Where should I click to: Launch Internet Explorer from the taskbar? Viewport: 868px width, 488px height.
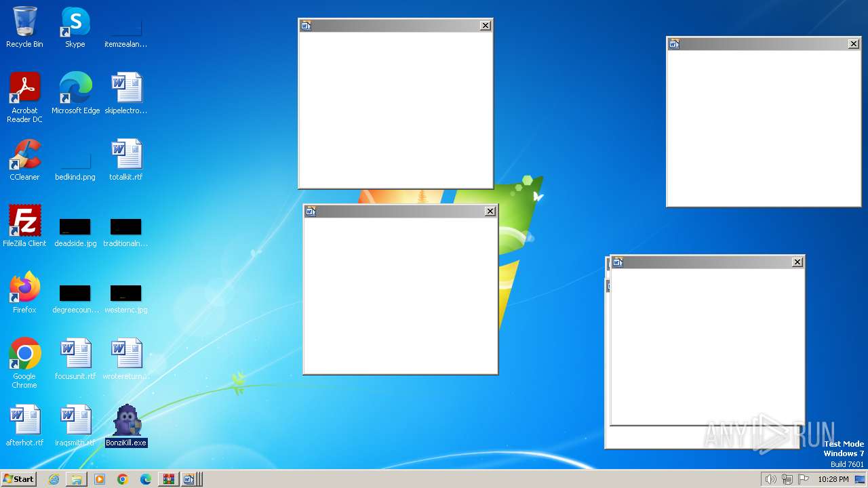point(54,479)
